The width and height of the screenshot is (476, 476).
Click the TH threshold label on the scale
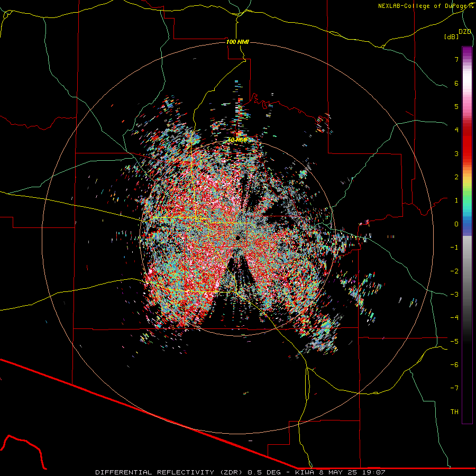point(454,411)
